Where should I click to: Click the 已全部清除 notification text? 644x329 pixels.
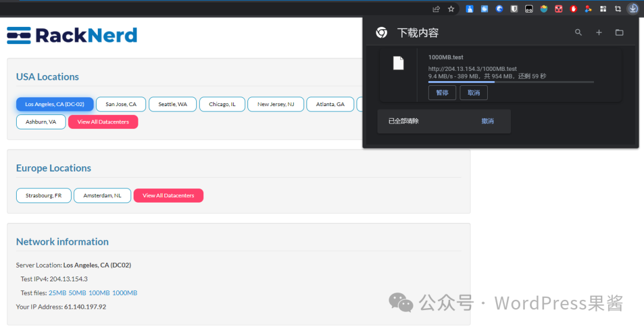[x=403, y=121]
